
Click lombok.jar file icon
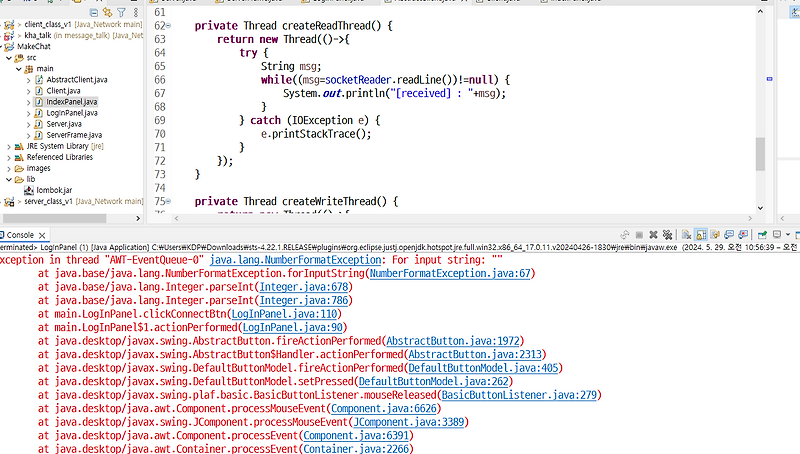tap(29, 190)
